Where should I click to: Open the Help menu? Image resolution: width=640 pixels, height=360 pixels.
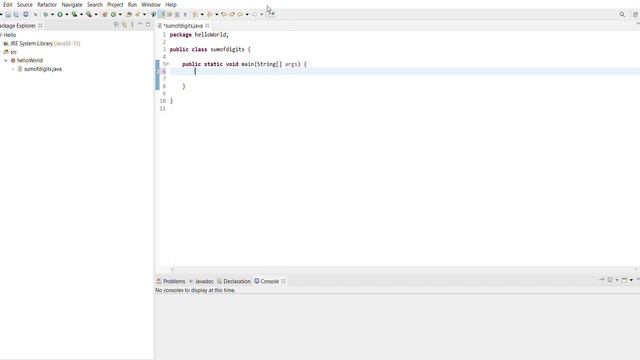pyautogui.click(x=171, y=4)
